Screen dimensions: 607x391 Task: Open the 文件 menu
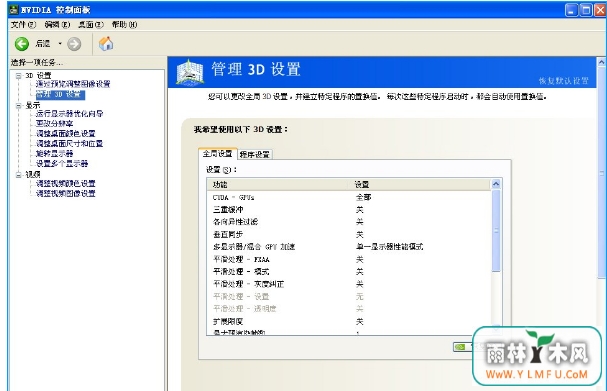[23, 24]
